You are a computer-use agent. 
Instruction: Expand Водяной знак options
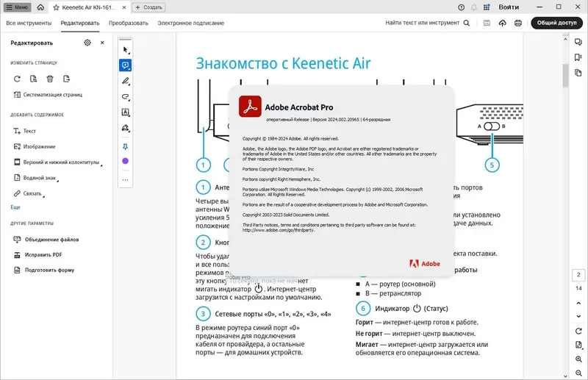point(36,178)
